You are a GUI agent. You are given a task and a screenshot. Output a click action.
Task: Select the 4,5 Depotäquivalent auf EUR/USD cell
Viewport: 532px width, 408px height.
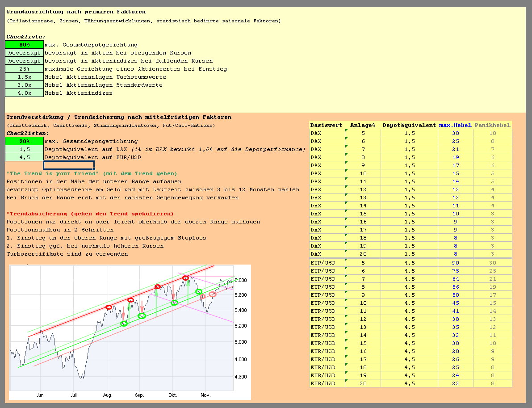pos(24,157)
